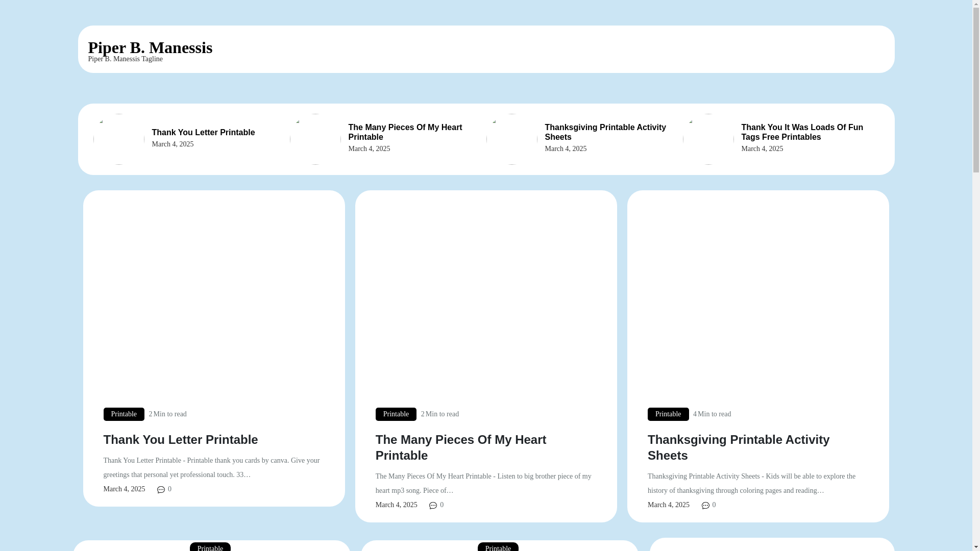The image size is (980, 551).
Task: Click March 4, 2025 under top-strip Thank You Letter
Action: click(173, 144)
